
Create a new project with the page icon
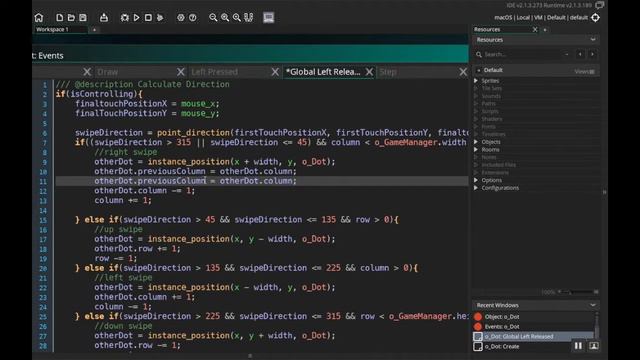pyautogui.click(x=60, y=18)
